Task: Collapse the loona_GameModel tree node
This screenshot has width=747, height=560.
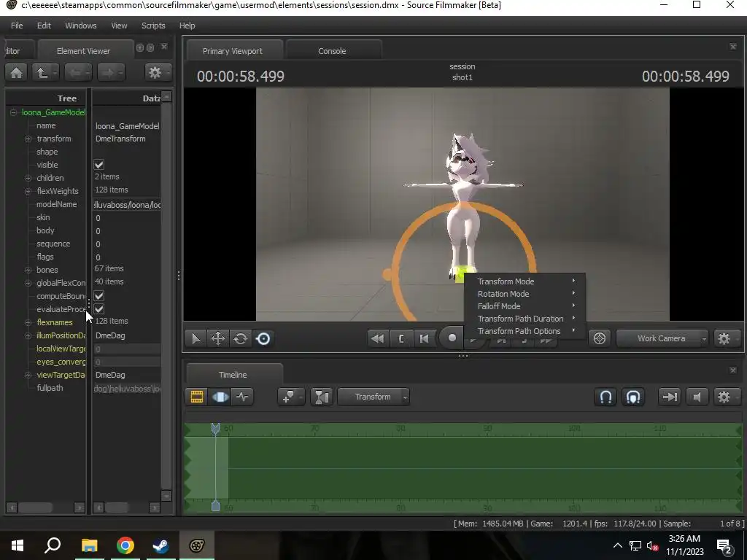Action: 13,112
